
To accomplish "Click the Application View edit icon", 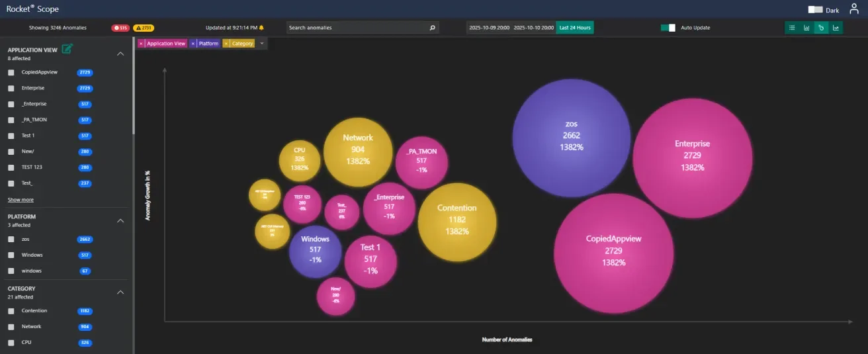I will pyautogui.click(x=66, y=49).
